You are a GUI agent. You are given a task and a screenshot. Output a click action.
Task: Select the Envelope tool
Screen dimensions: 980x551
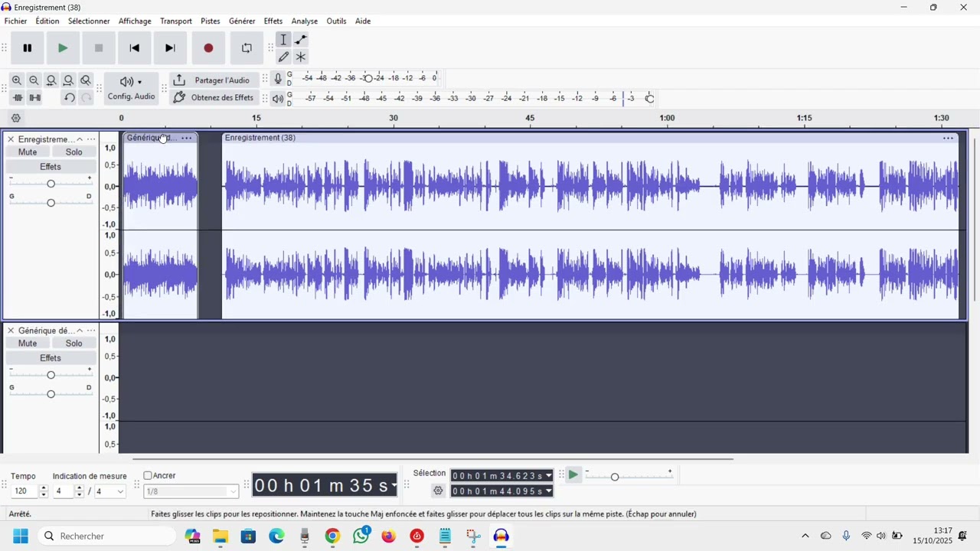pos(301,40)
